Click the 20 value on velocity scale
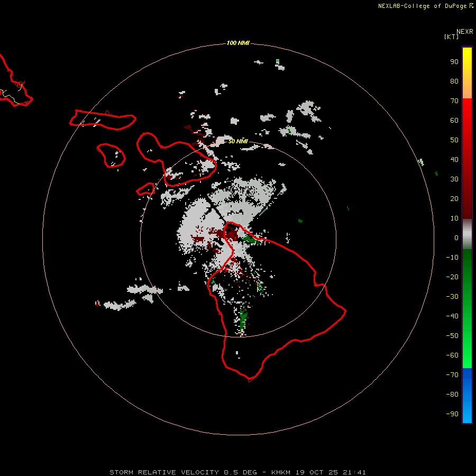Screen dimensions: 476x476 (454, 198)
